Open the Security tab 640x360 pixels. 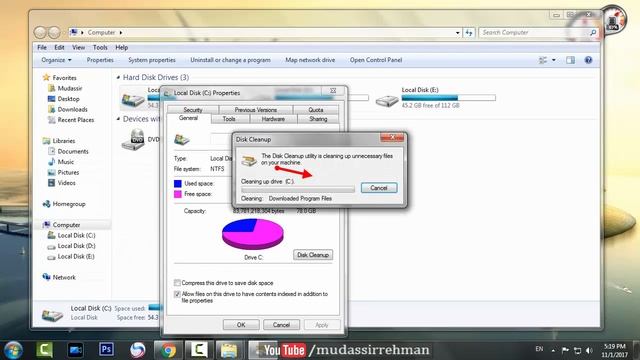tap(193, 110)
